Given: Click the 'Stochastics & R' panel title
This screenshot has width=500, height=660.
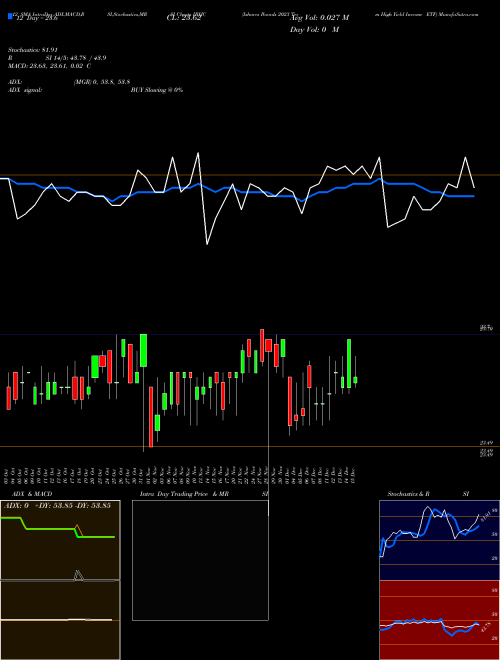Looking at the screenshot, I should [409, 494].
